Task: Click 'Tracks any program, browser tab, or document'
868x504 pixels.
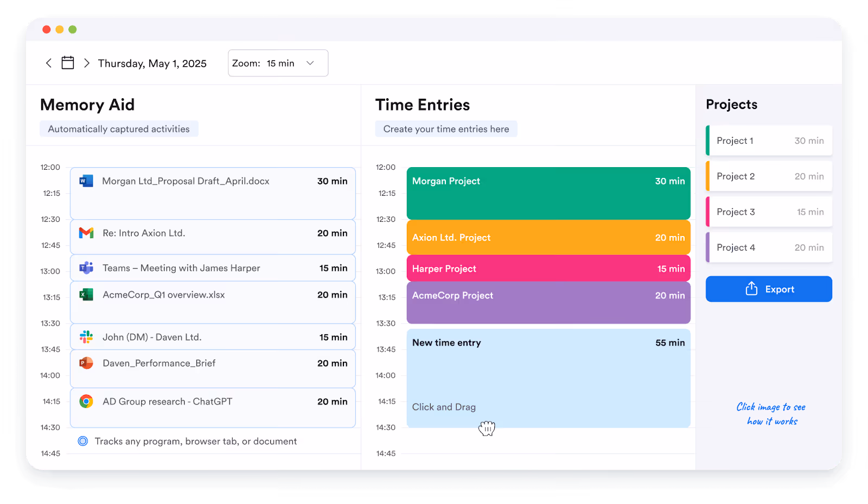Action: 196,442
